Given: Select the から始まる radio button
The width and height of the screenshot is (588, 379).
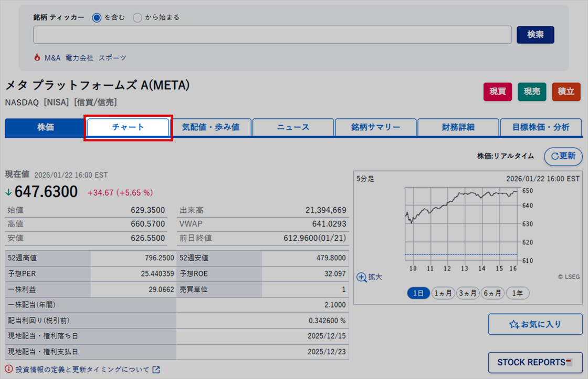Looking at the screenshot, I should [x=137, y=17].
